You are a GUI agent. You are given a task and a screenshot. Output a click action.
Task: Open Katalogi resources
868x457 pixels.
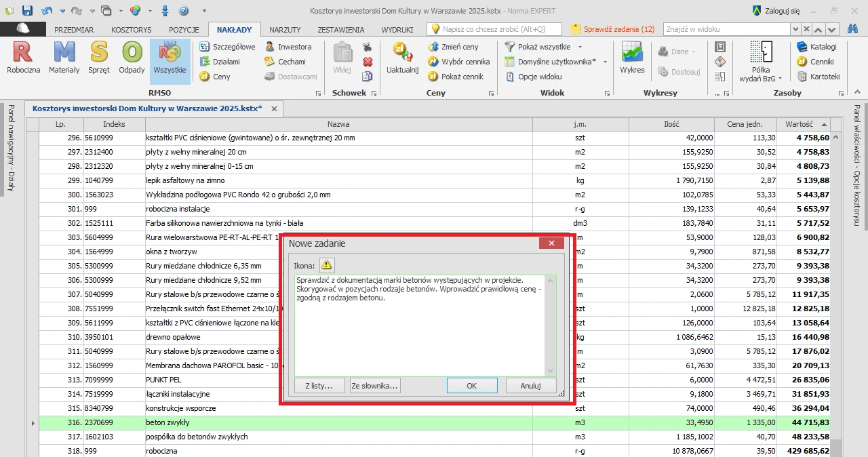817,47
